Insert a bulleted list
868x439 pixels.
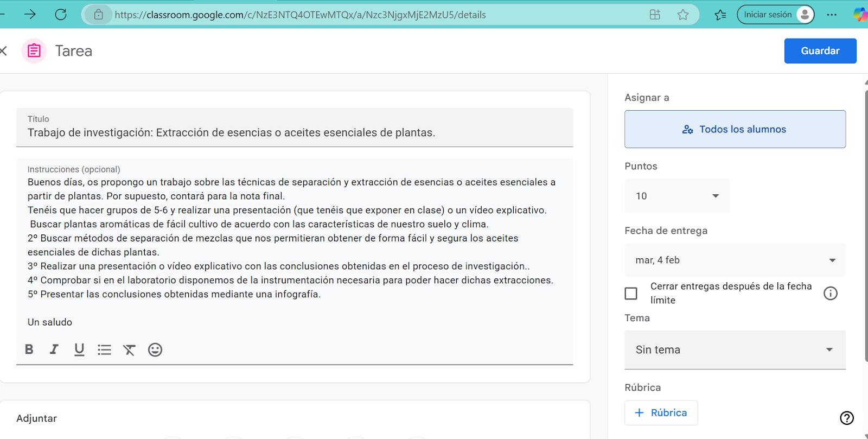point(104,350)
